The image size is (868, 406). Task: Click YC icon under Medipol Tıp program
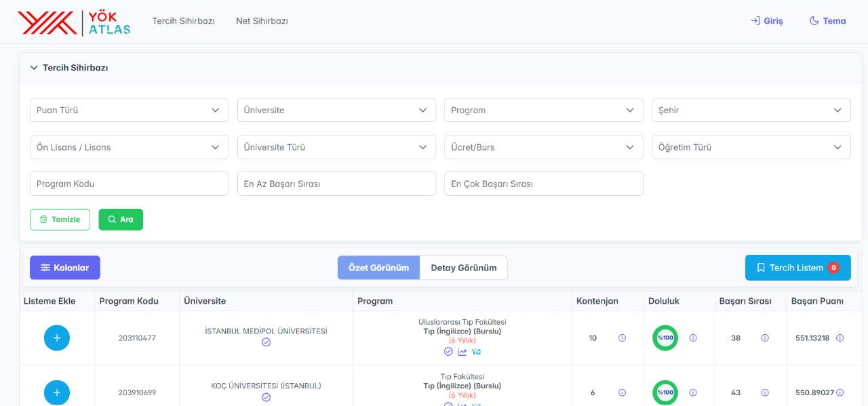click(x=477, y=352)
